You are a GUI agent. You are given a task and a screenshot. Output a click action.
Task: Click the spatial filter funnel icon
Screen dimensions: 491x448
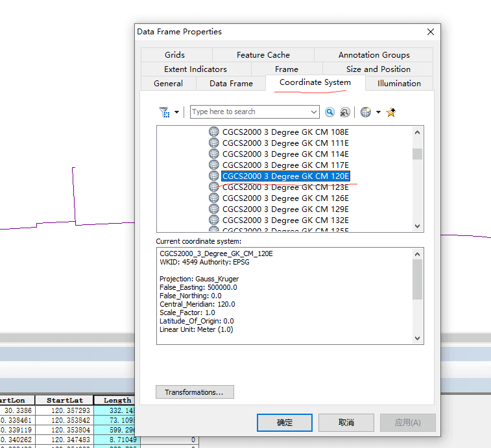[x=164, y=112]
